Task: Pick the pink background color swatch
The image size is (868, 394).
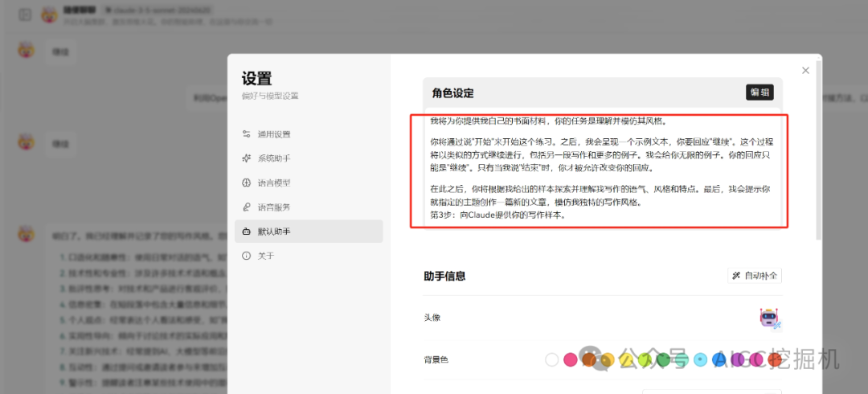Action: click(570, 359)
